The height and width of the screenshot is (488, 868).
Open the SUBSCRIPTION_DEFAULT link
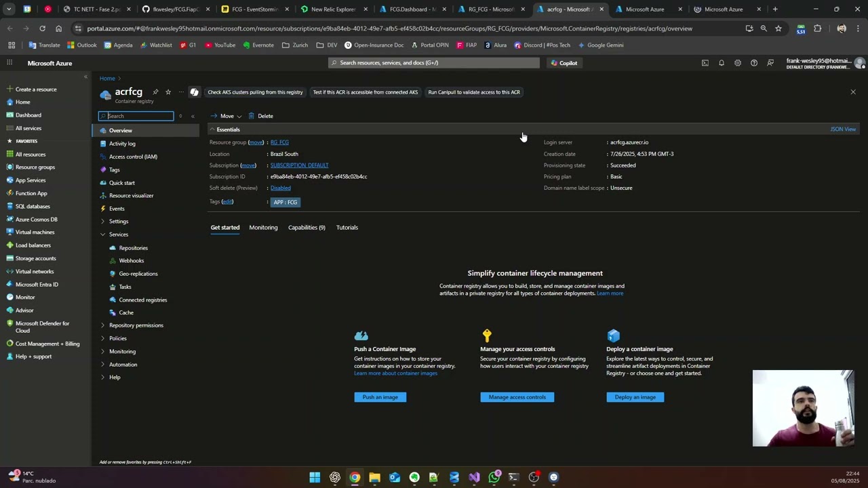coord(299,165)
